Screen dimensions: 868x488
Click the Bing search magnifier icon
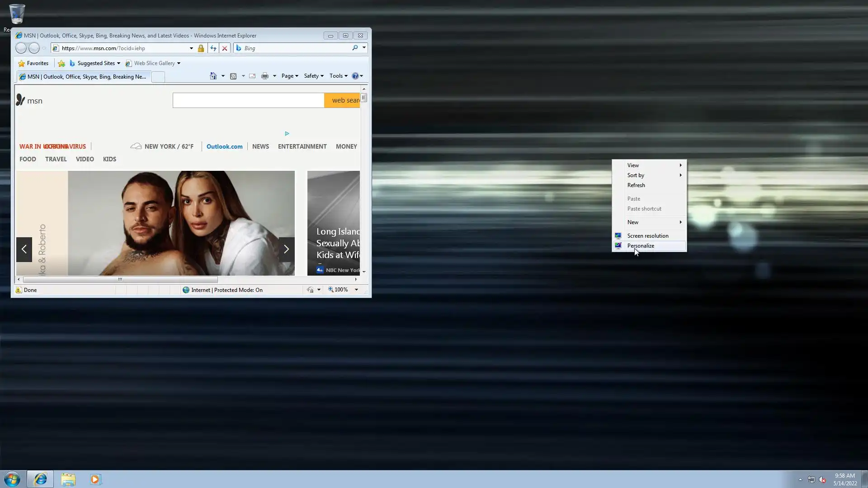pos(355,48)
